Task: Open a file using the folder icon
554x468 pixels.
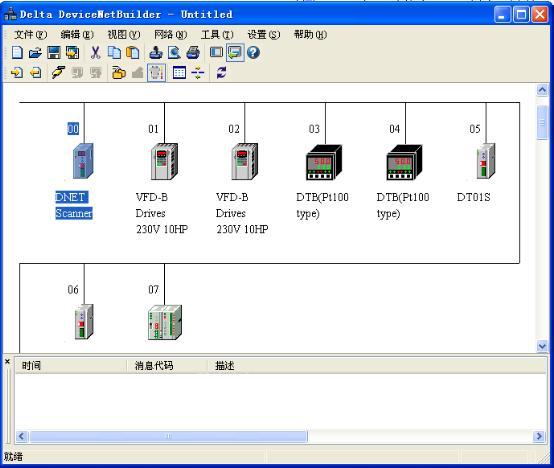Action: [x=35, y=53]
